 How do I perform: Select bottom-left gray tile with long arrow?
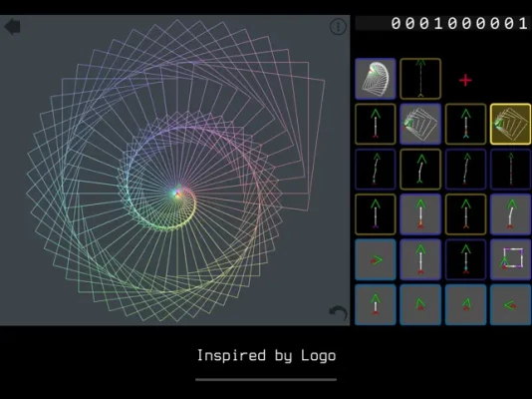pyautogui.click(x=376, y=304)
